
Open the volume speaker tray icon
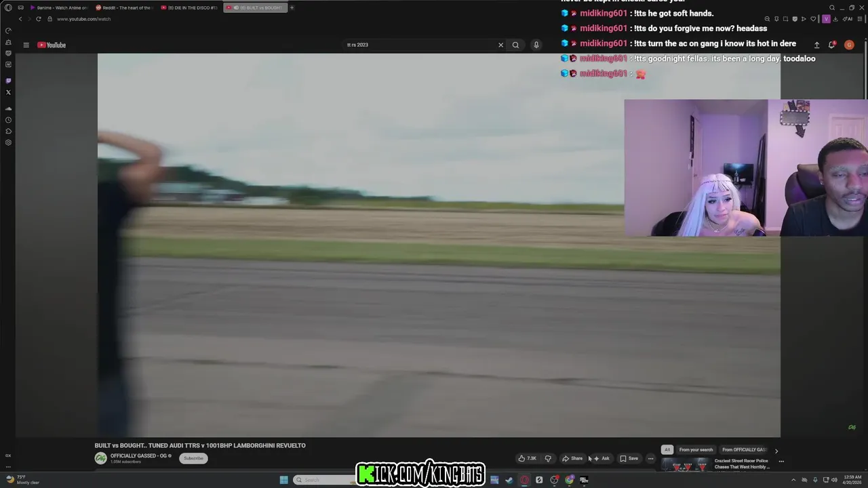point(834,480)
